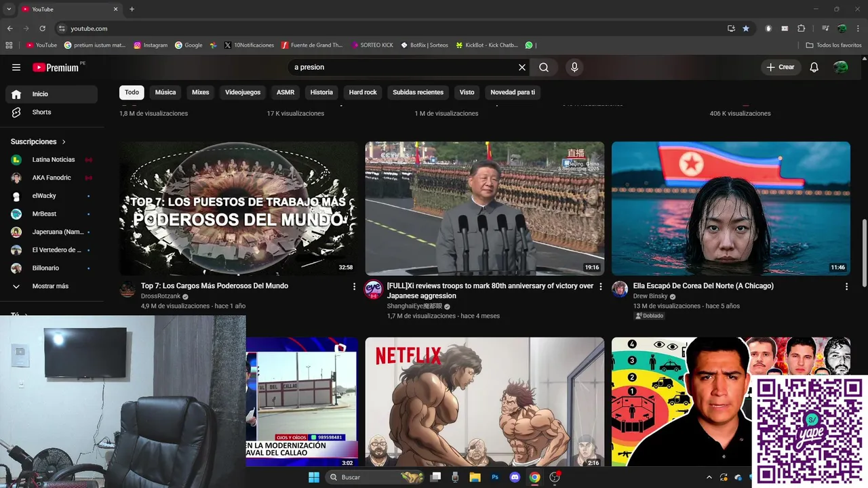Viewport: 868px width, 488px height.
Task: Open the notifications bell
Action: 814,67
